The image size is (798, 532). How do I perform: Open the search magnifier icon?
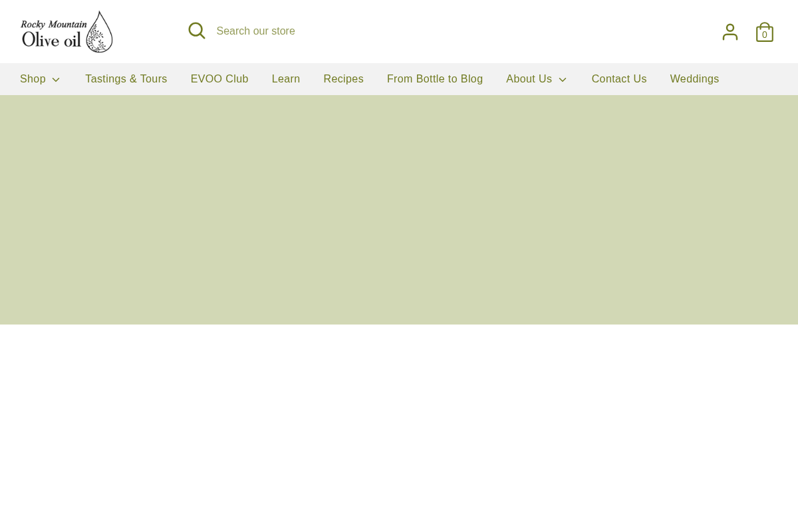197,31
